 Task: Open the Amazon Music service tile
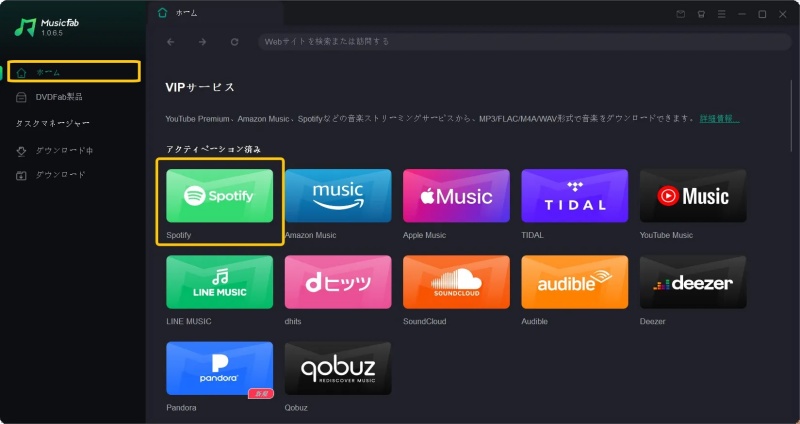tap(338, 196)
